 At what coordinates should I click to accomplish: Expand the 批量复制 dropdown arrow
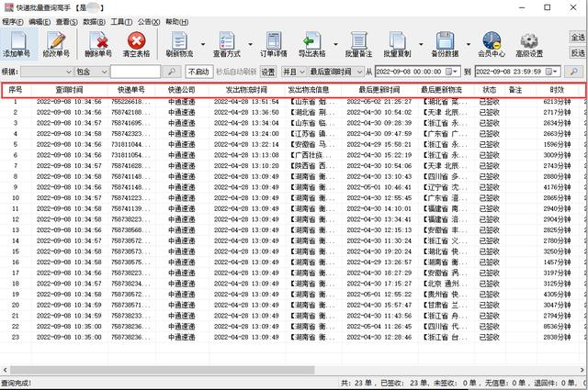click(x=421, y=44)
